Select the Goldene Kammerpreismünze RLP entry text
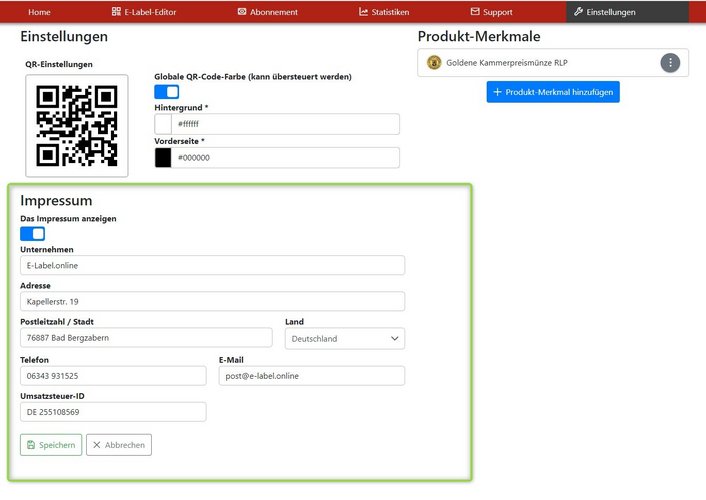The height and width of the screenshot is (500, 706). tap(507, 63)
